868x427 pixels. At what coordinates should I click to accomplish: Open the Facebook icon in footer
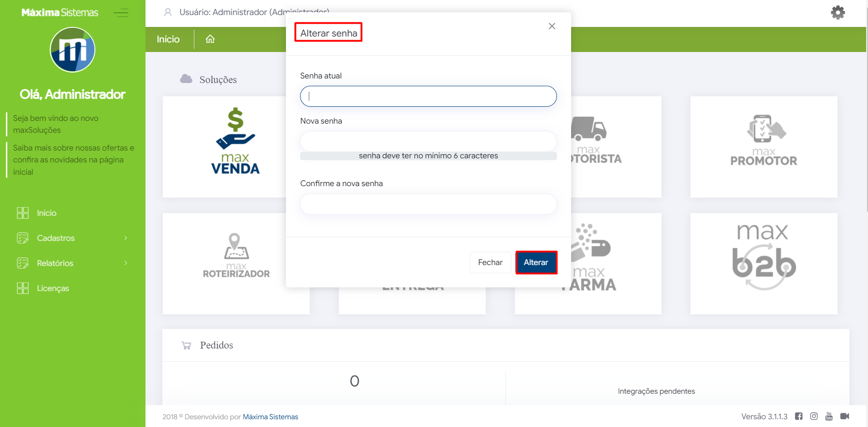(x=799, y=416)
